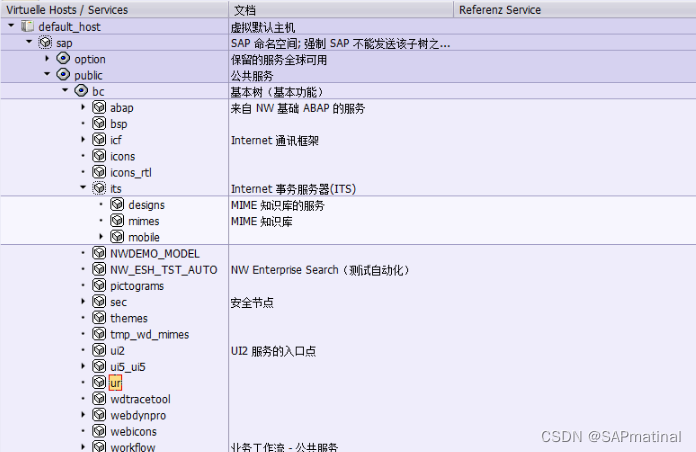
Task: Expand the abap tree node
Action: click(x=83, y=107)
